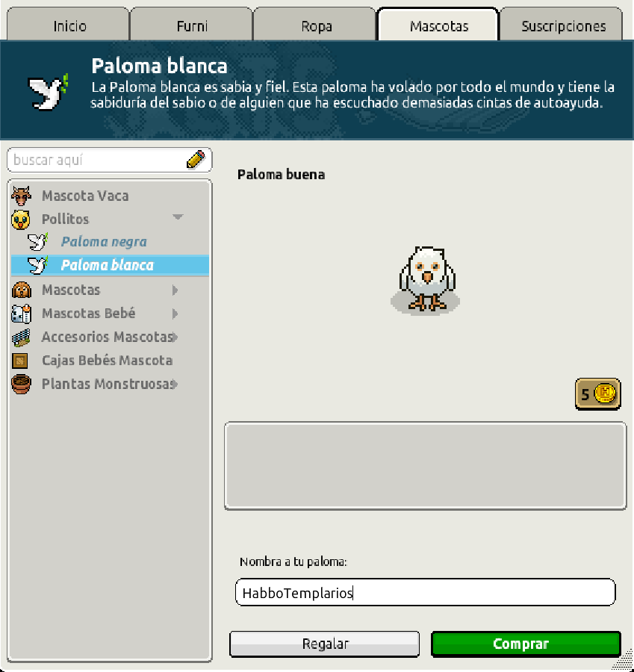Click the pigeon name input field
The width and height of the screenshot is (634, 672).
[x=425, y=592]
